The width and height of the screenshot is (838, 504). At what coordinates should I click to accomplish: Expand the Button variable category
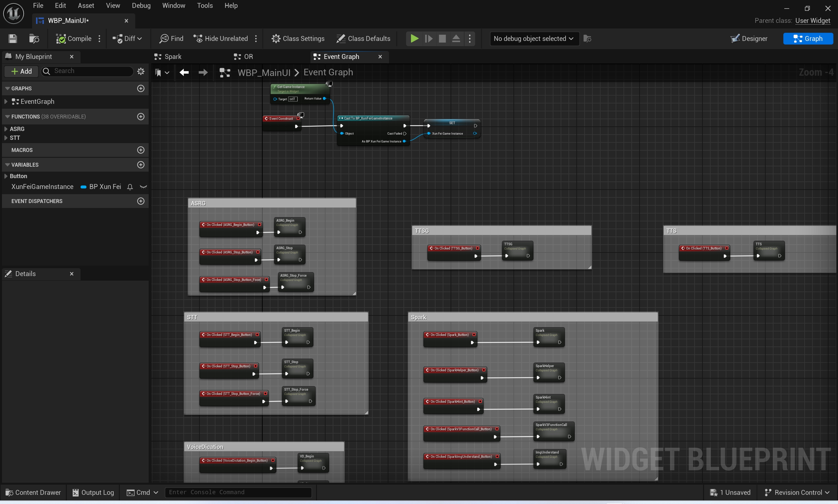pyautogui.click(x=6, y=176)
